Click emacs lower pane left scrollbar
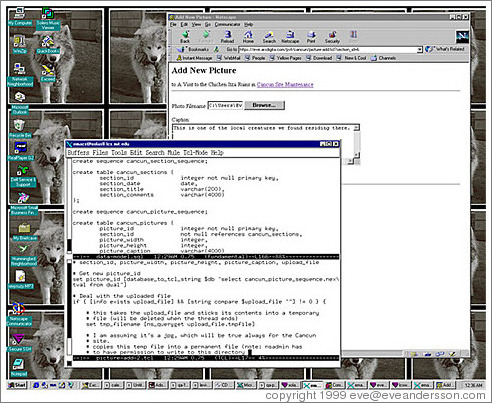 click(x=69, y=308)
